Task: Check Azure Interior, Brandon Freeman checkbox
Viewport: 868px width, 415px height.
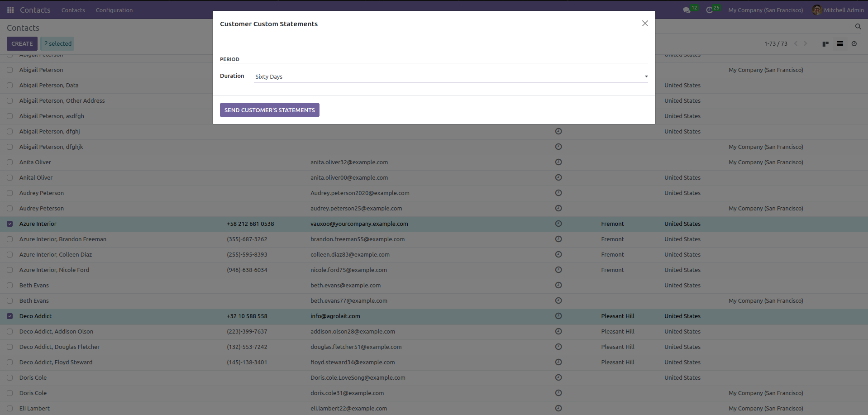Action: point(10,239)
